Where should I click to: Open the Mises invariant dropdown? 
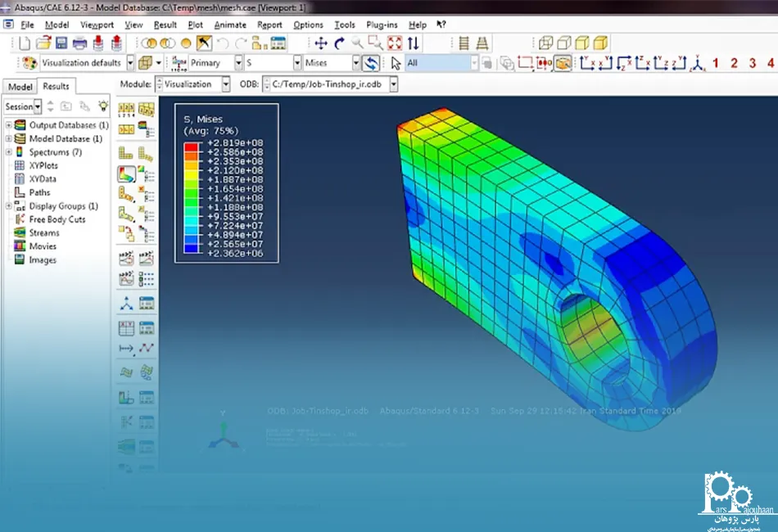[356, 63]
